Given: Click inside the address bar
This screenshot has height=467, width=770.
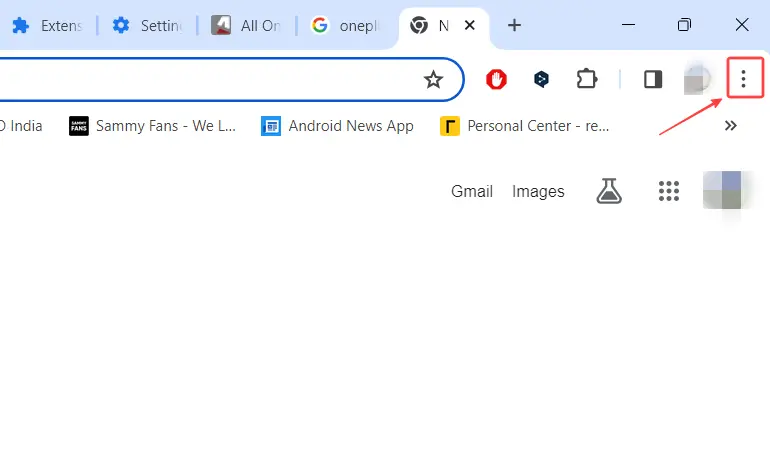Looking at the screenshot, I should tap(200, 80).
